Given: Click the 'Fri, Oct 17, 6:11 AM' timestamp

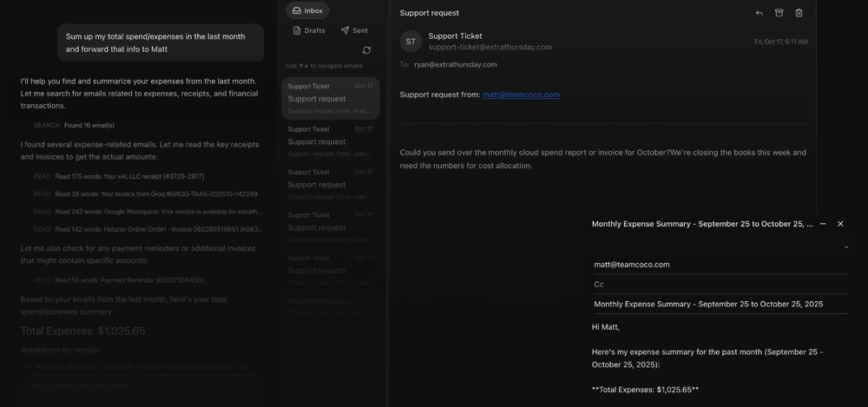Looking at the screenshot, I should (781, 42).
